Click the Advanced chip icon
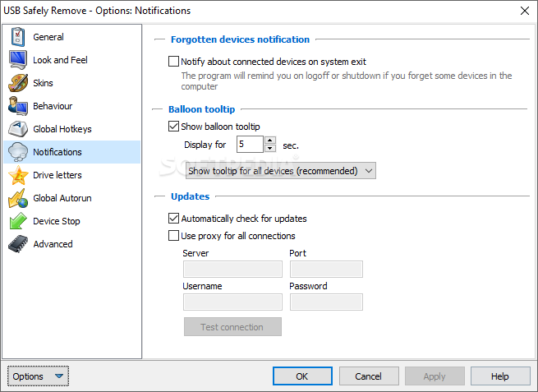Image resolution: width=538 pixels, height=392 pixels. (18, 244)
